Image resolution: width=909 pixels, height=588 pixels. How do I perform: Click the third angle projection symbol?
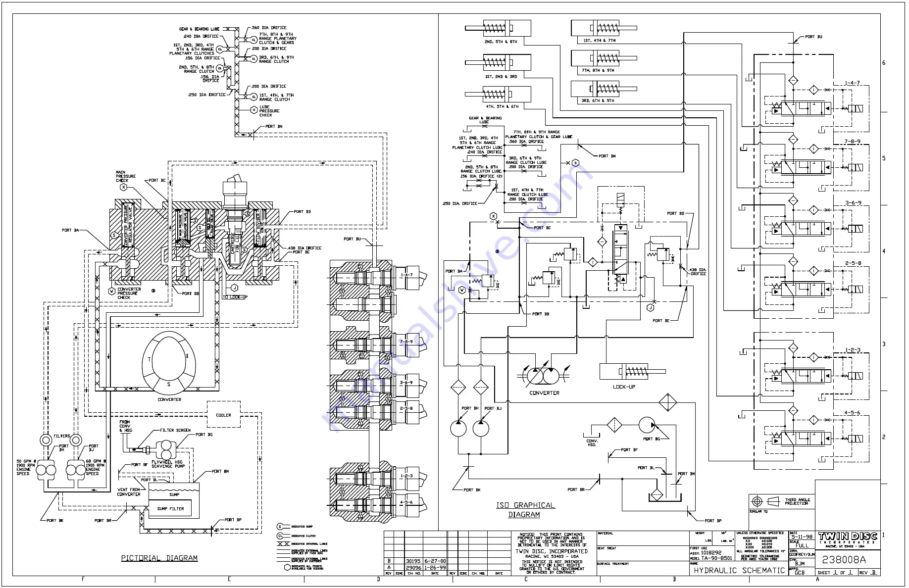[765, 502]
